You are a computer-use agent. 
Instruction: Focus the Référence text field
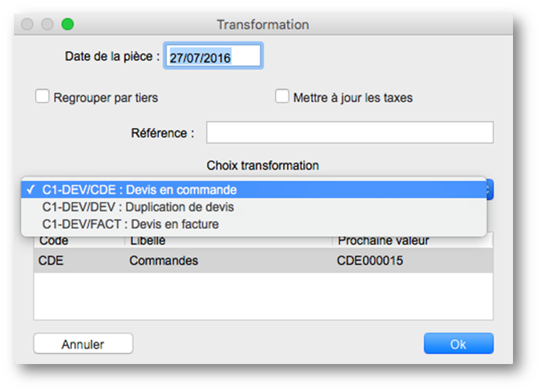[x=349, y=133]
